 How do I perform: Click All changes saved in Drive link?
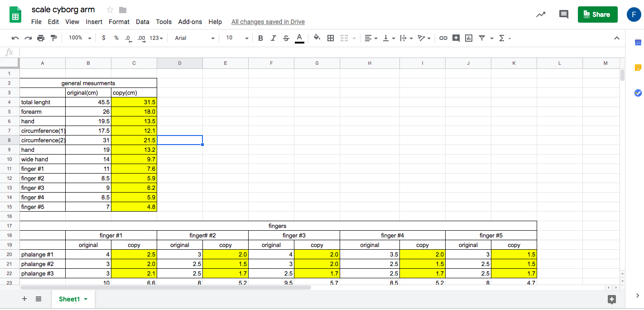click(x=268, y=22)
